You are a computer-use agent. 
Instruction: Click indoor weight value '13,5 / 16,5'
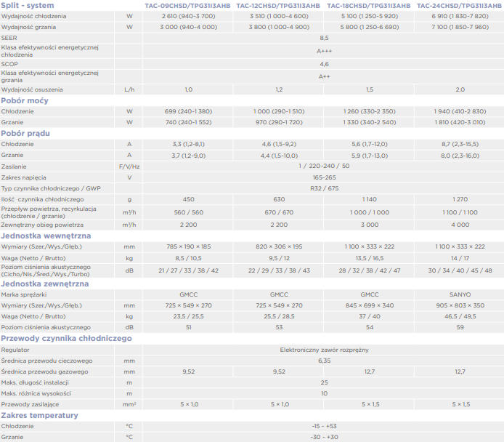coord(370,258)
